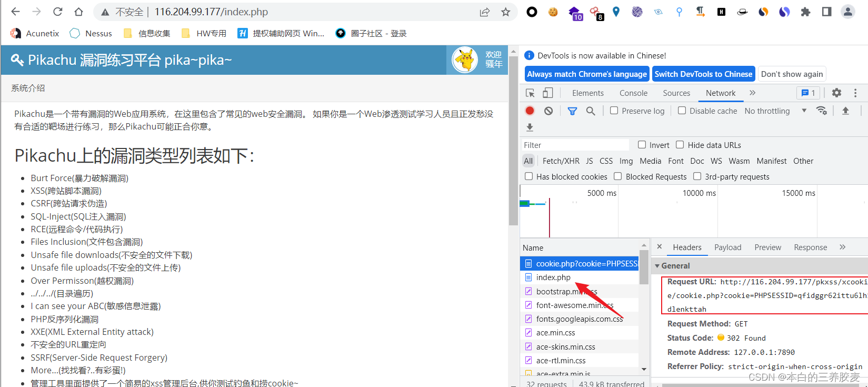Open the extensions puzzle menu
Screen dimensions: 868x387
pyautogui.click(x=805, y=12)
